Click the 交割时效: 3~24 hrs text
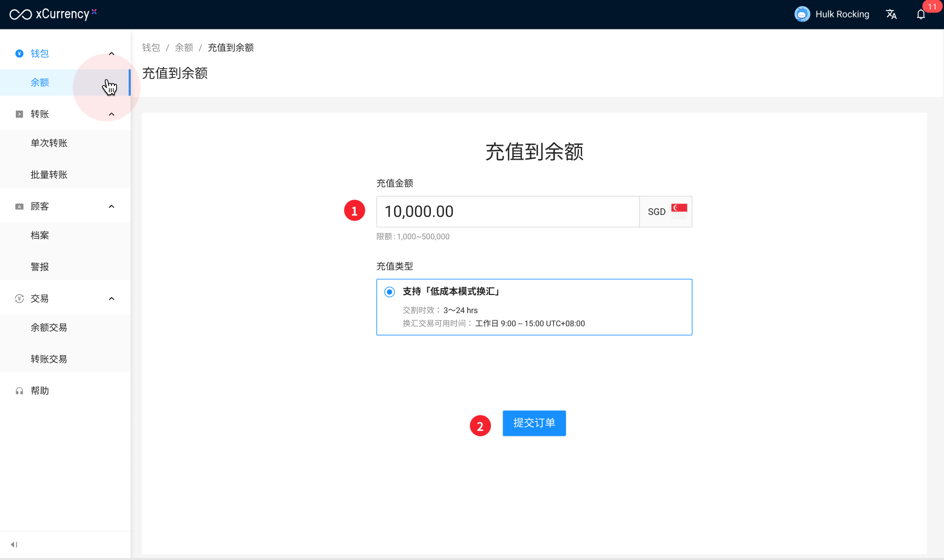Image resolution: width=944 pixels, height=560 pixels. [x=440, y=310]
